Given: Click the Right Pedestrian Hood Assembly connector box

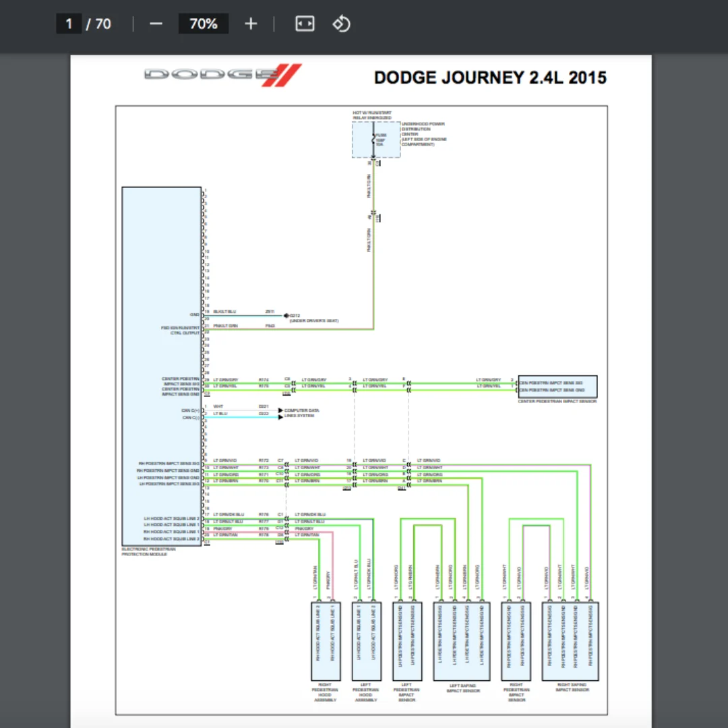Looking at the screenshot, I should pos(326,641).
